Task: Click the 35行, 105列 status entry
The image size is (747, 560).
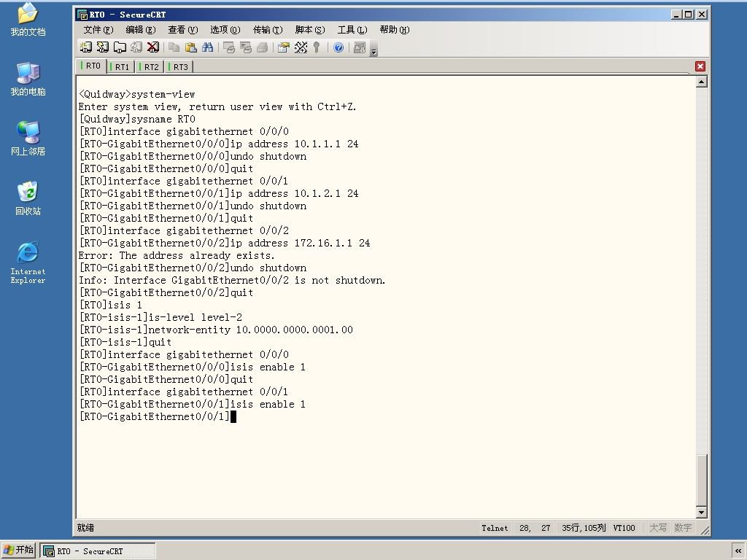Action: (584, 528)
